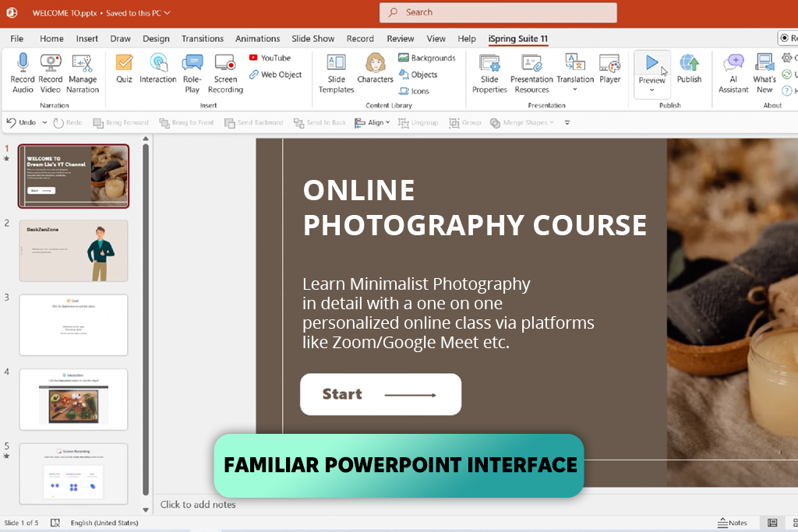Toggle the Notes pane in status bar
The width and height of the screenshot is (798, 532).
[733, 523]
